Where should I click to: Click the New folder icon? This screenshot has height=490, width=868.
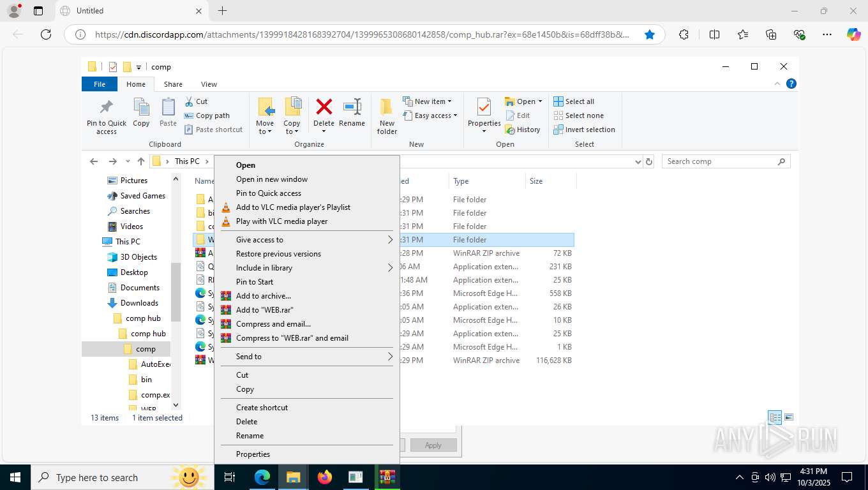[387, 116]
